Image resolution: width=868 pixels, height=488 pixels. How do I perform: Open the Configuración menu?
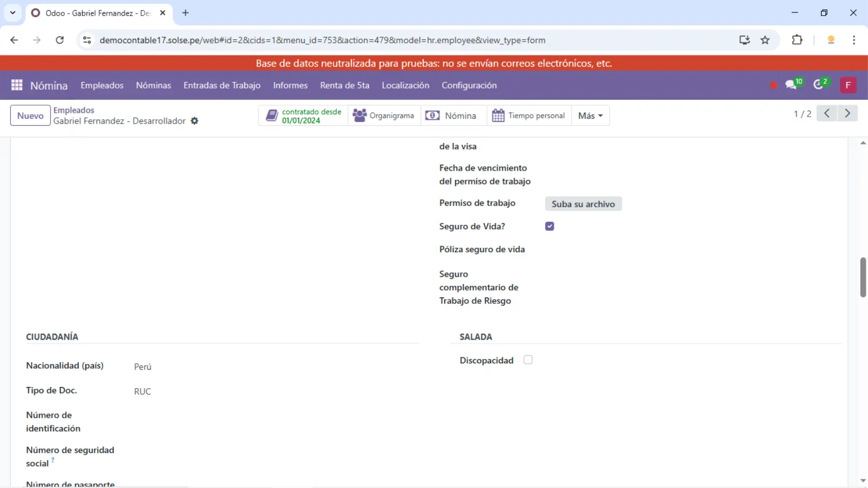(x=469, y=85)
